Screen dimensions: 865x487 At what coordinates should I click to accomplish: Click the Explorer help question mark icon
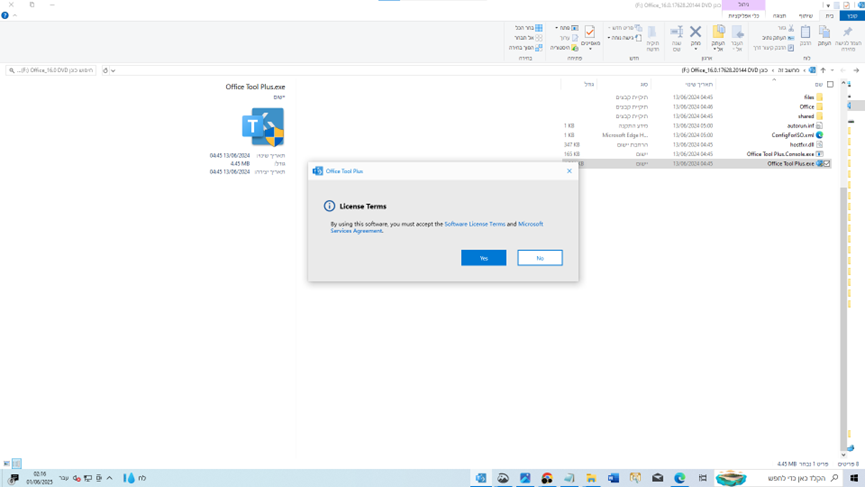[5, 15]
